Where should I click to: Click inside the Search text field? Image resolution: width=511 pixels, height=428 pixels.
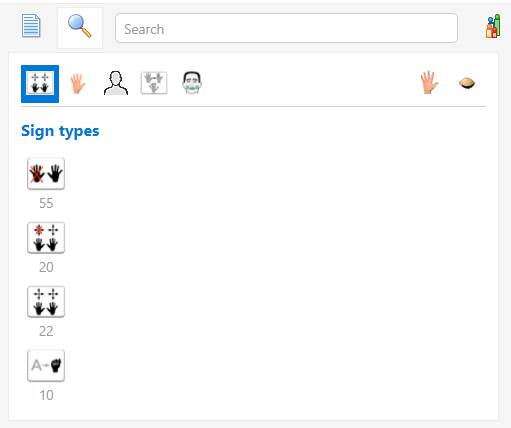[x=286, y=28]
